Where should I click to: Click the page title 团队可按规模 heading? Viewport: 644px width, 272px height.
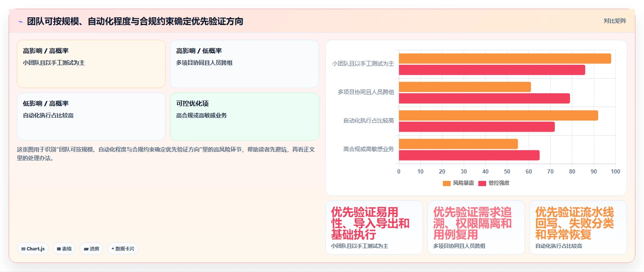(x=135, y=21)
